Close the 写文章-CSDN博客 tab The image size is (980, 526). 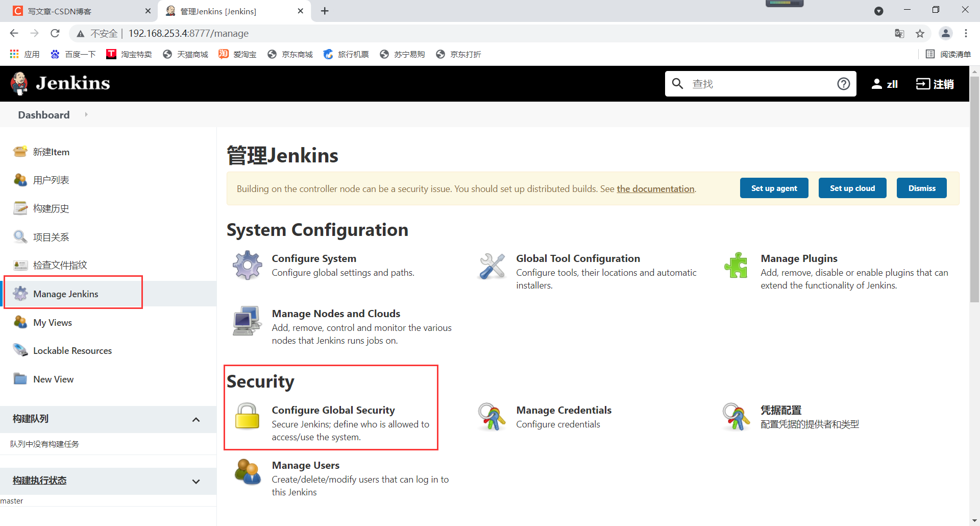148,11
